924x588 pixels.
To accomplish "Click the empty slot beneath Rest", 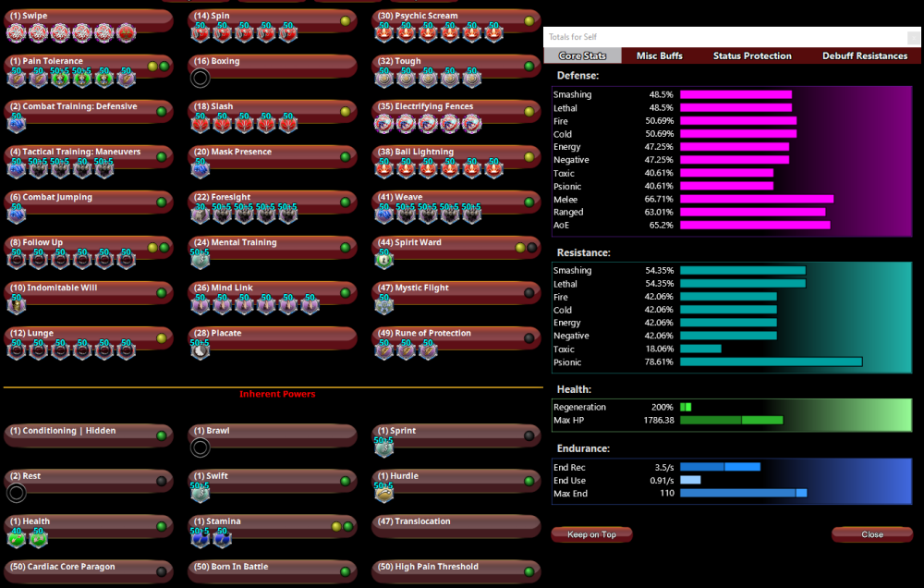I will [16, 494].
